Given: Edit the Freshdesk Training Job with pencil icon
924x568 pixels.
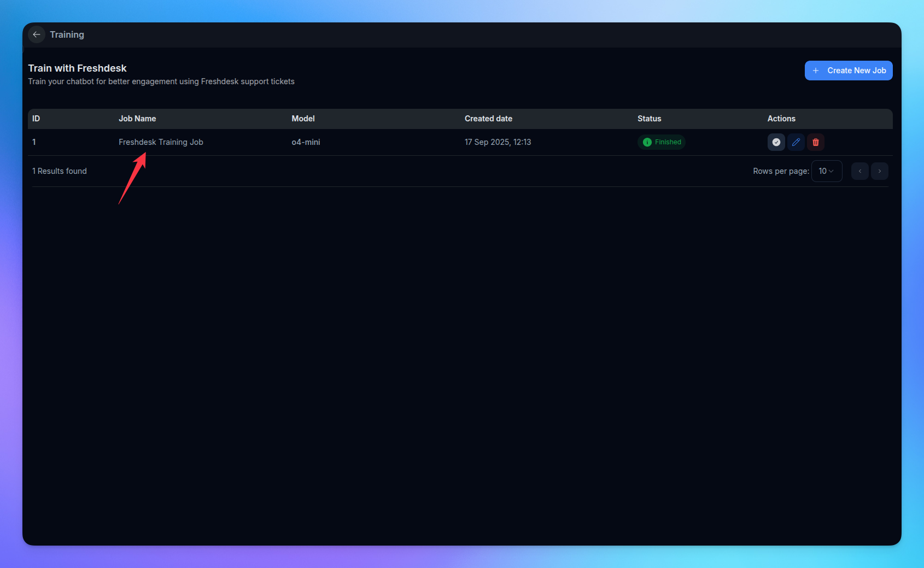Looking at the screenshot, I should [x=796, y=142].
